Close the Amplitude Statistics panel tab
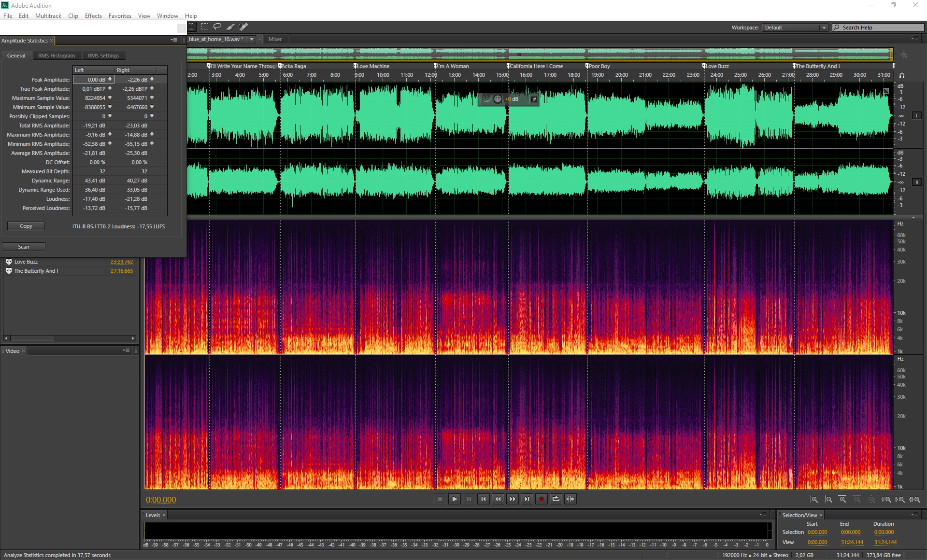Screen dimensions: 927x560 pyautogui.click(x=52, y=41)
